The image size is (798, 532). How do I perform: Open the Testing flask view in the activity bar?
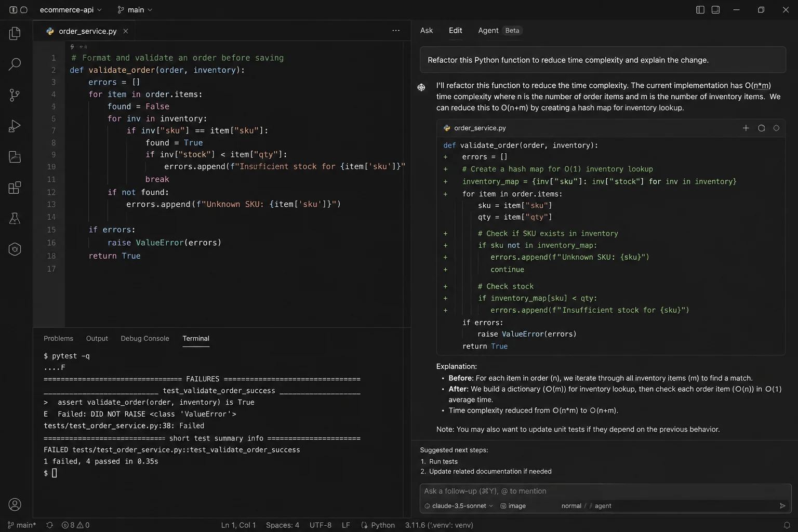tap(15, 218)
